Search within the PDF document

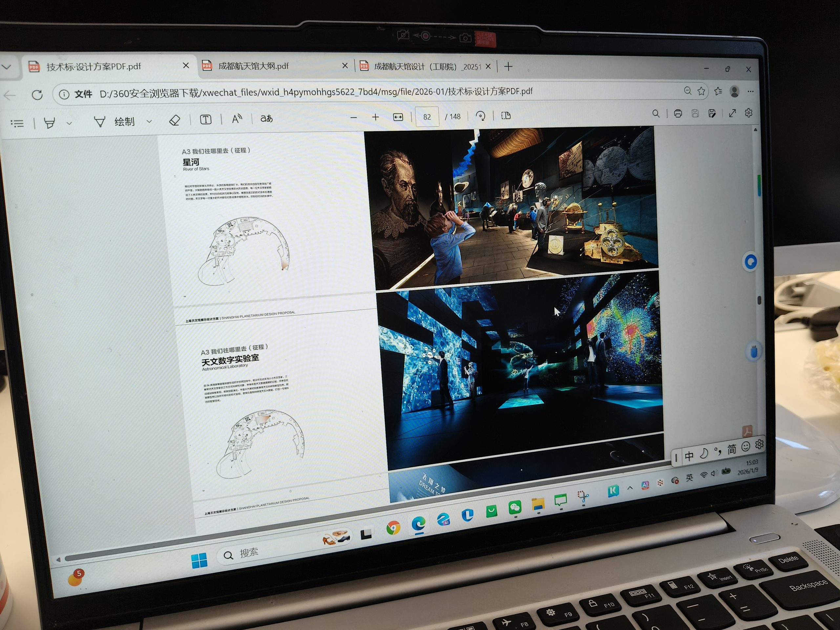(x=656, y=114)
